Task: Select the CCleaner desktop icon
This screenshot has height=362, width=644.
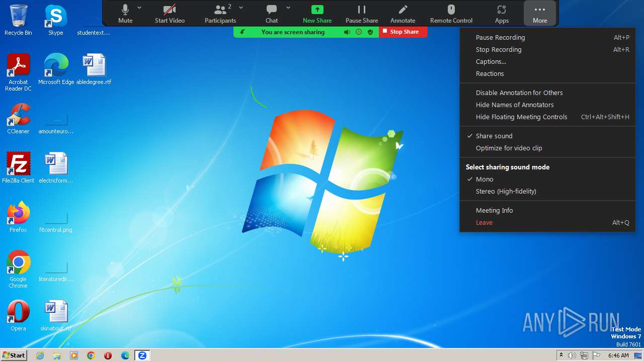Action: tap(18, 119)
